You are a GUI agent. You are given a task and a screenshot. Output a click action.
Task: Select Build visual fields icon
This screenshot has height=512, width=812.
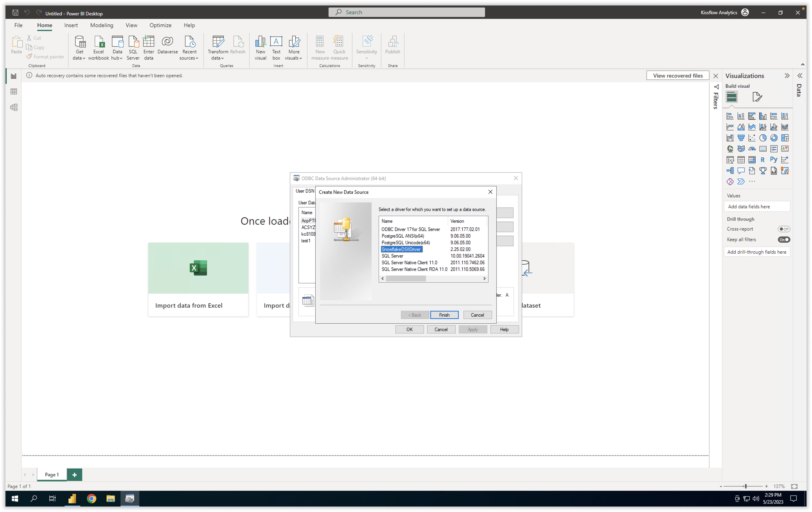[731, 97]
